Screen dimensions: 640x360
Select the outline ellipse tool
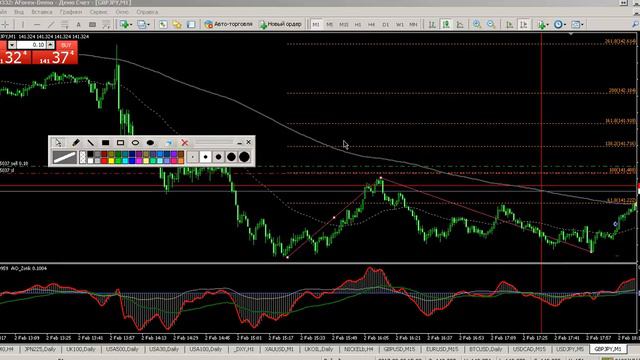point(135,142)
